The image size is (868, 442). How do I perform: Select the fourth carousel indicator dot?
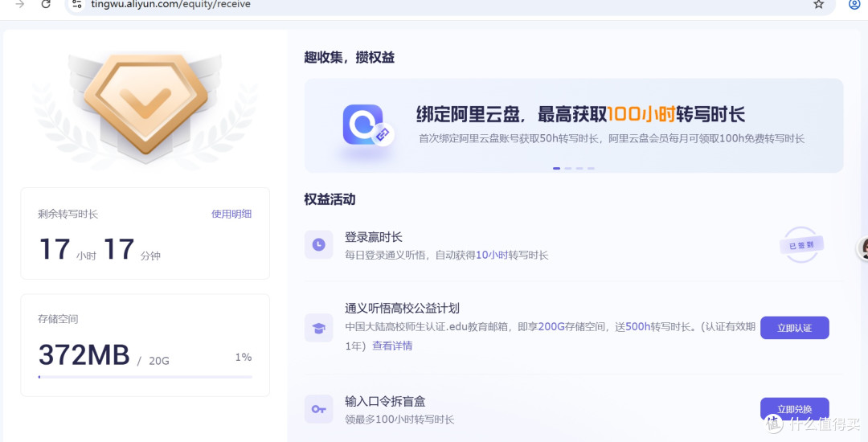592,168
